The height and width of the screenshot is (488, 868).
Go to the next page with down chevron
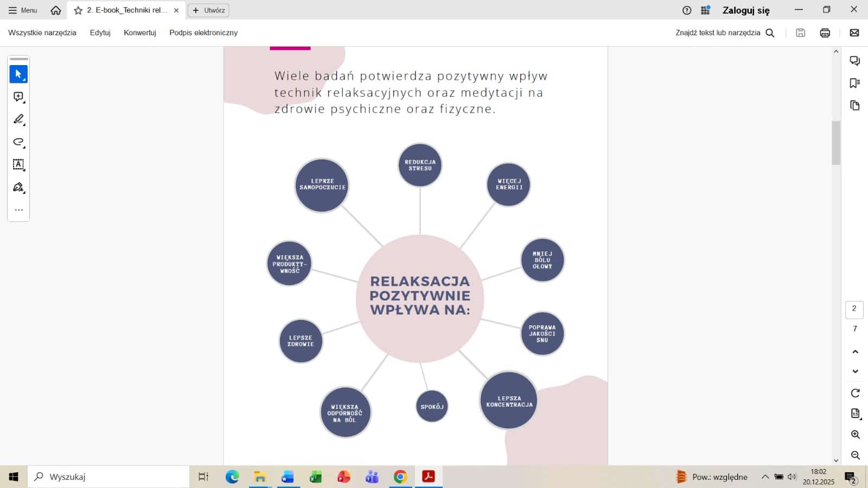tap(855, 371)
